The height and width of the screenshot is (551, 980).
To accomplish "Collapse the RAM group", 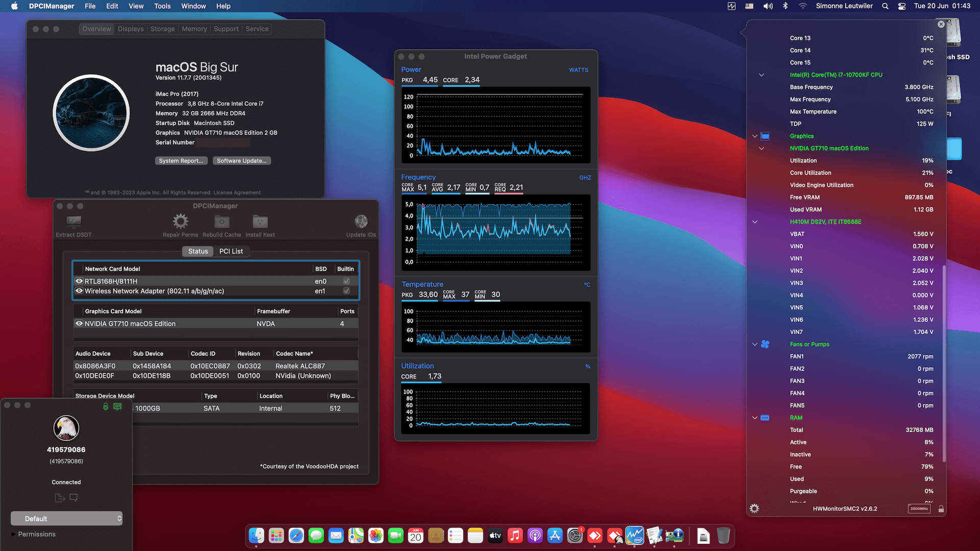I will pyautogui.click(x=754, y=418).
